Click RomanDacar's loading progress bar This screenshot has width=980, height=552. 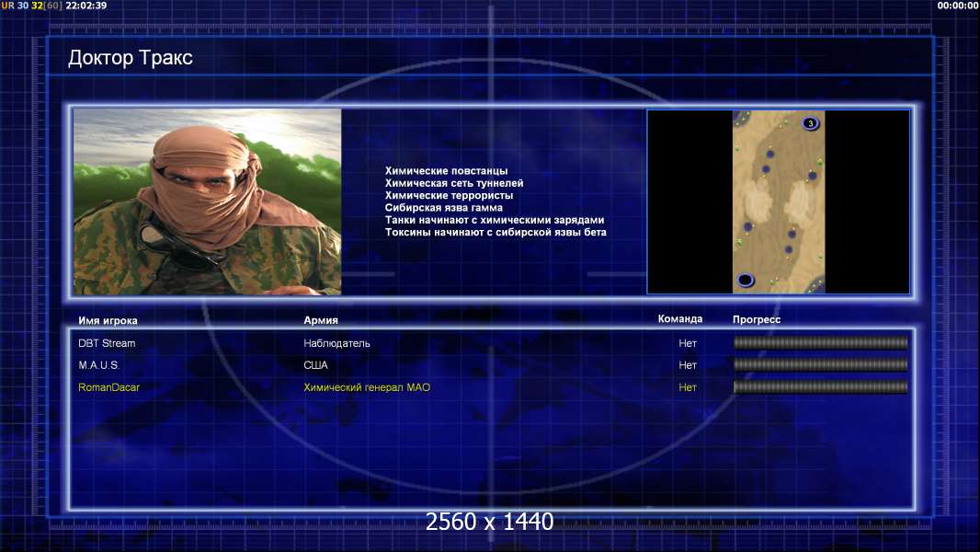820,387
